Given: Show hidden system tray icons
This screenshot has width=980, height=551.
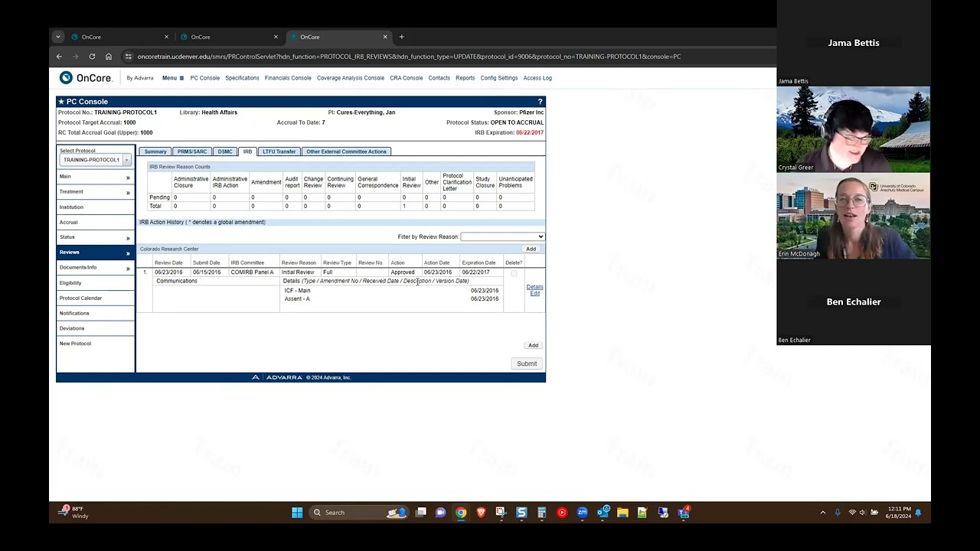Looking at the screenshot, I should pos(823,513).
